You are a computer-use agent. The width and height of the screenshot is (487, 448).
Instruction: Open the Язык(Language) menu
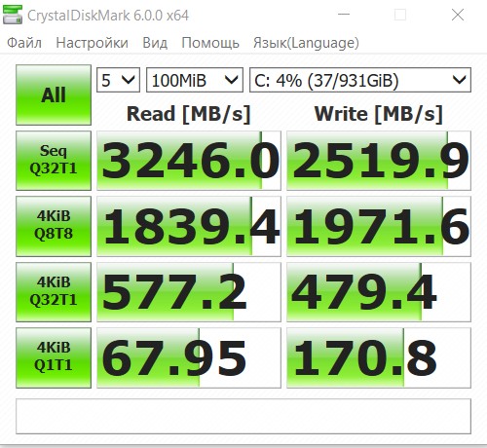point(306,43)
